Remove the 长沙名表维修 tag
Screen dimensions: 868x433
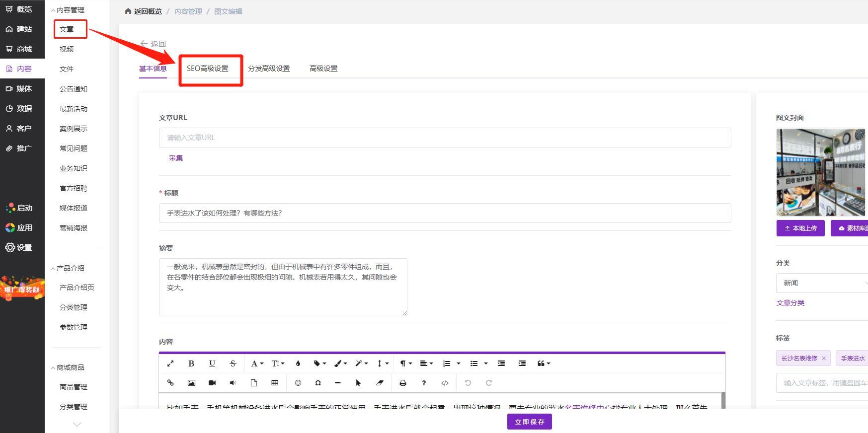click(824, 359)
